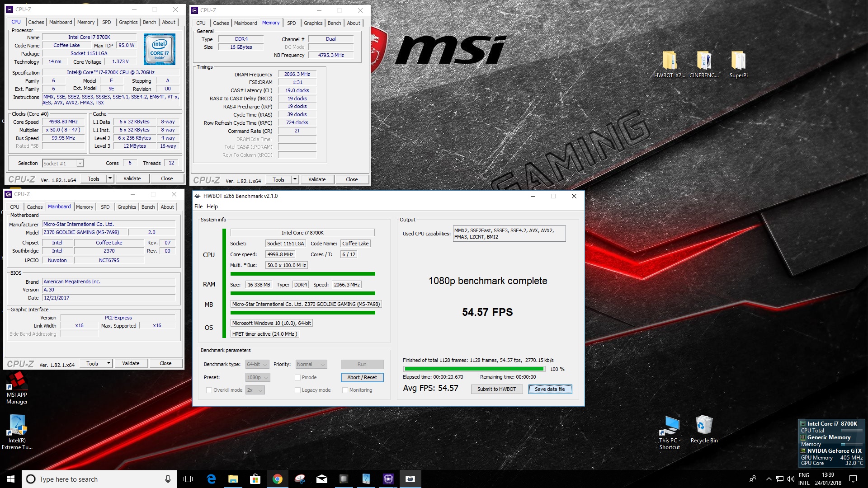Enable the Monitoring checkbox

click(345, 390)
